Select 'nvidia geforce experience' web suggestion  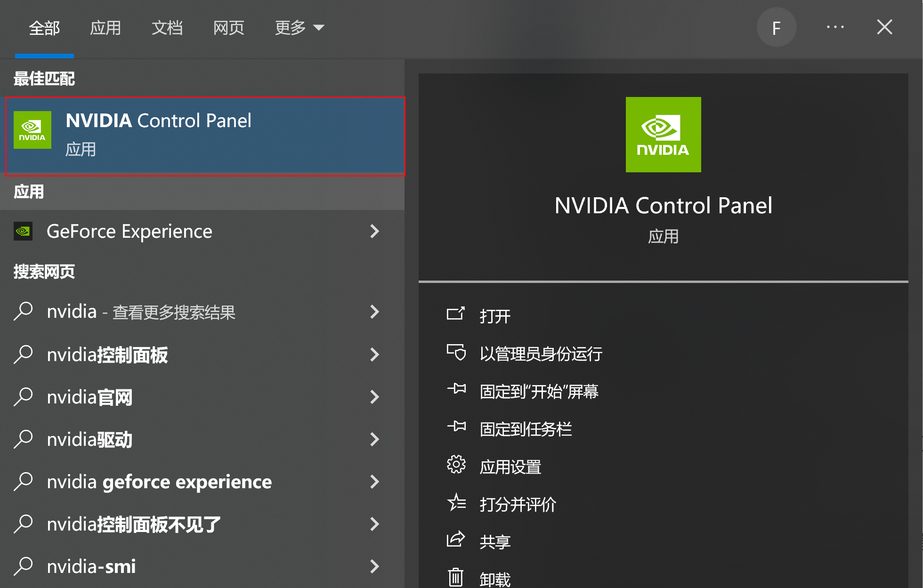[x=202, y=482]
